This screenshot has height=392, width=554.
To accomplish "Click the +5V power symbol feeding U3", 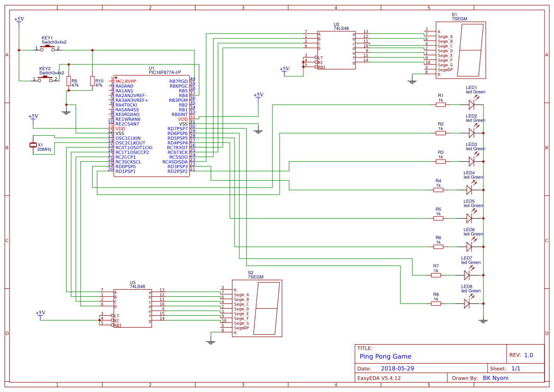I will click(x=40, y=314).
